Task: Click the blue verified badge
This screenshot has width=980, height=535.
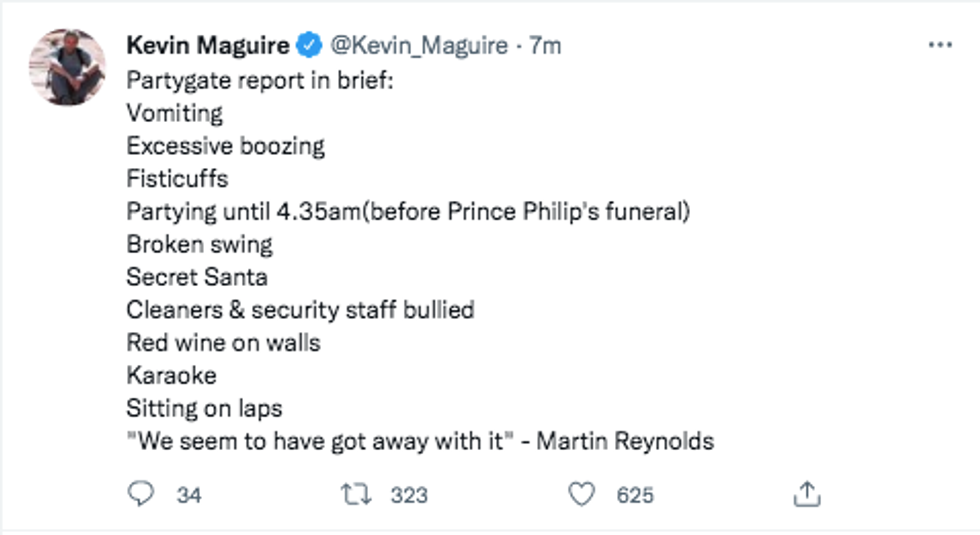Action: pos(311,46)
